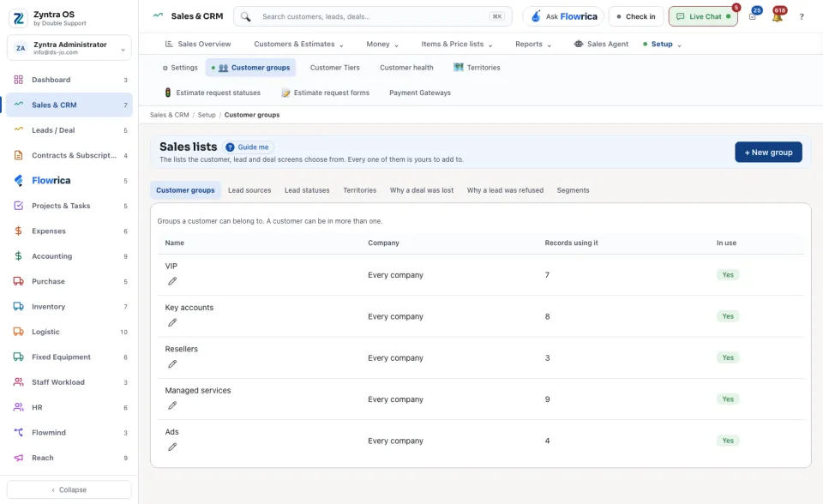The width and height of the screenshot is (823, 504).
Task: Open Customer health setup page
Action: pos(406,68)
